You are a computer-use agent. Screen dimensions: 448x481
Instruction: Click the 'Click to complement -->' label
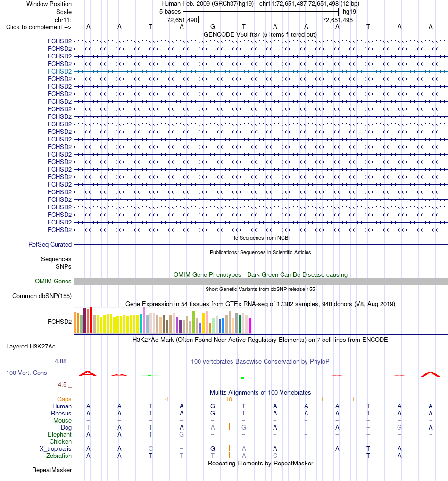click(39, 27)
